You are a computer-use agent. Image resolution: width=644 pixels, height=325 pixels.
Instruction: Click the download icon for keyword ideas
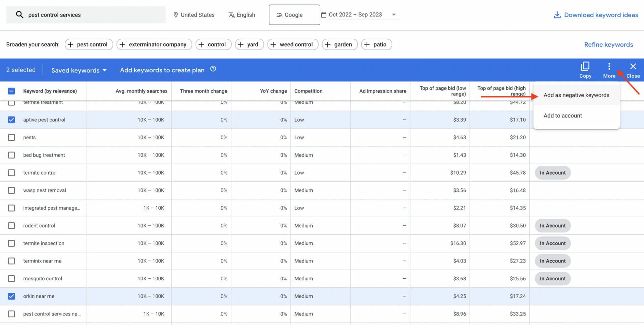pos(557,15)
